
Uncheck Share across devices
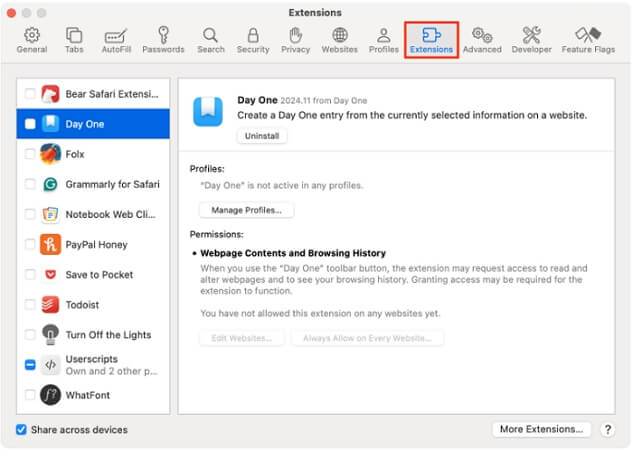(x=21, y=429)
